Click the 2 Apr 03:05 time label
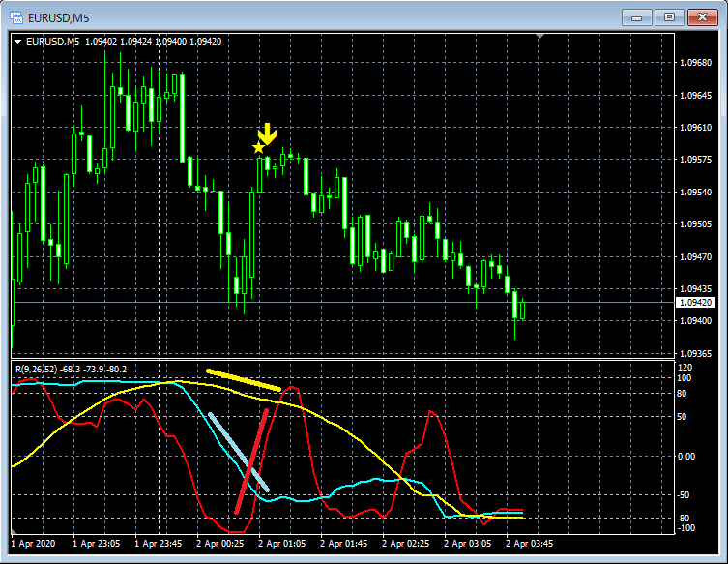The width and height of the screenshot is (728, 564). point(467,543)
